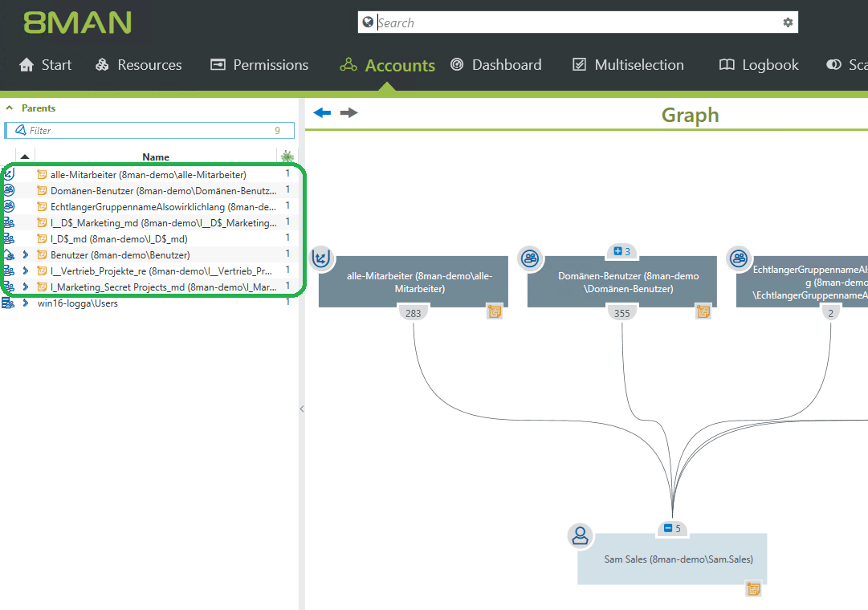Click the group icon on Domänen-Benutzer graph node
The image size is (868, 610).
[530, 258]
